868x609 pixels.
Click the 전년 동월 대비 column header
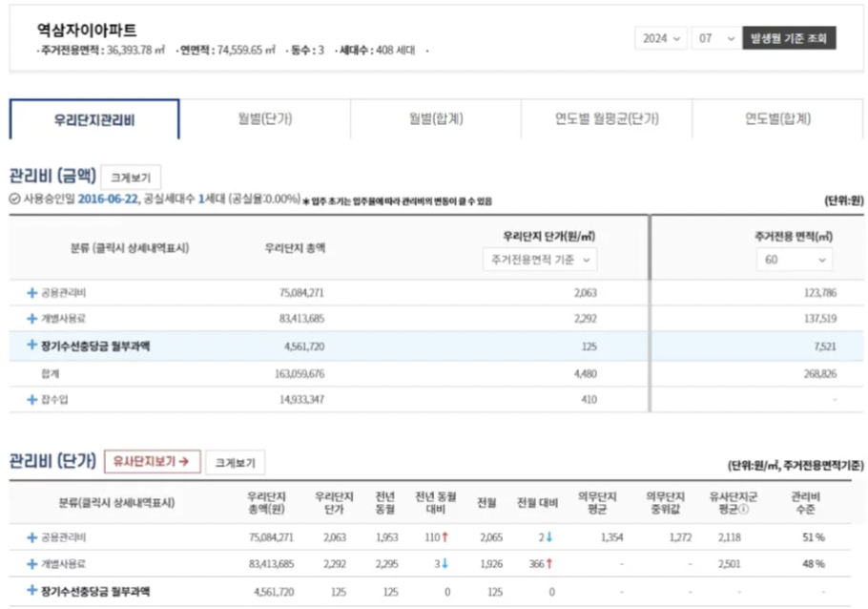tap(436, 503)
